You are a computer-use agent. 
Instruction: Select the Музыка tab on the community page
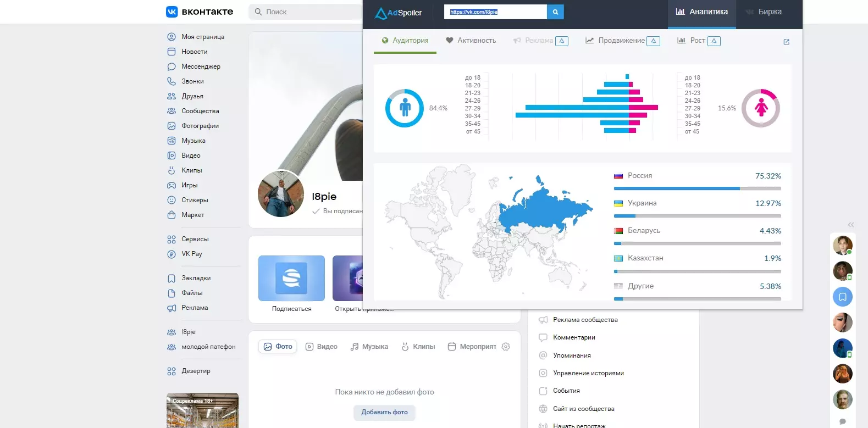pos(369,347)
